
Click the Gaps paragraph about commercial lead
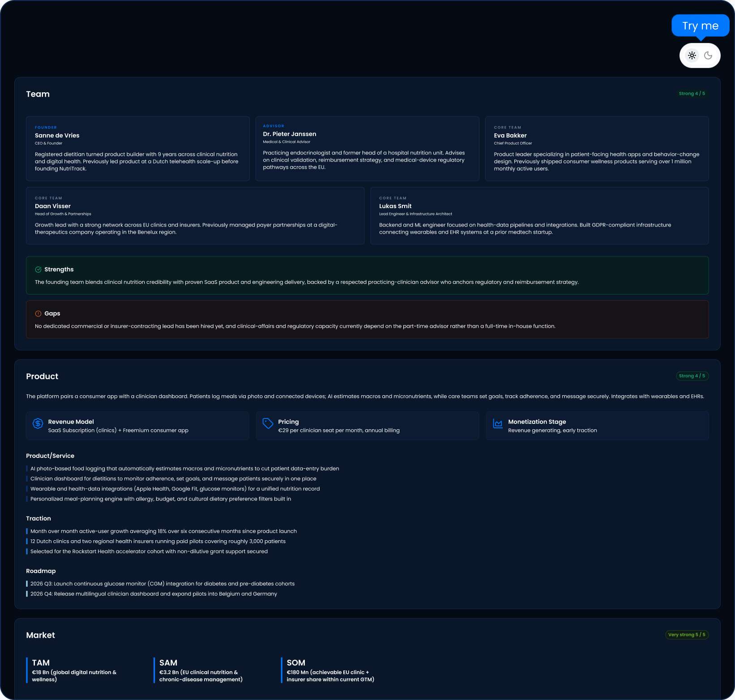[295, 326]
